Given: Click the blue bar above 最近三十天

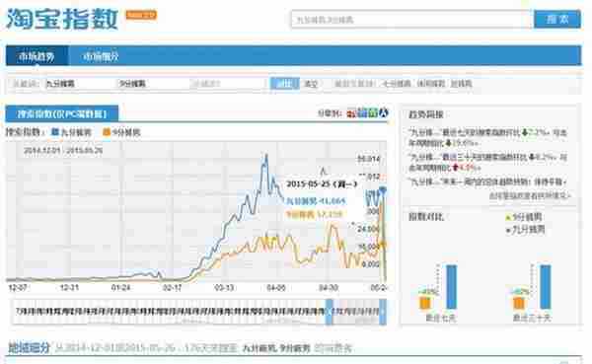Looking at the screenshot, I should pyautogui.click(x=546, y=287).
